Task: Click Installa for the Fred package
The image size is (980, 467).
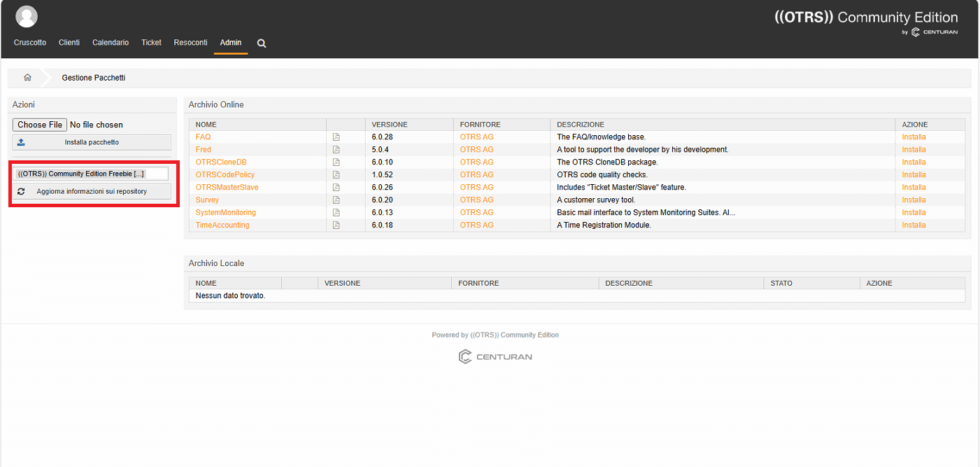Action: [x=914, y=150]
